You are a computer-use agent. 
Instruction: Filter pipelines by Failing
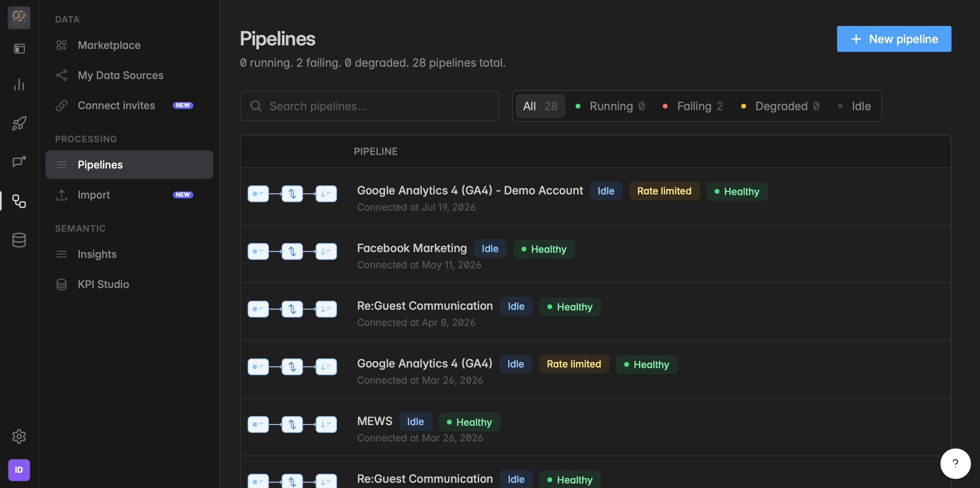(693, 106)
